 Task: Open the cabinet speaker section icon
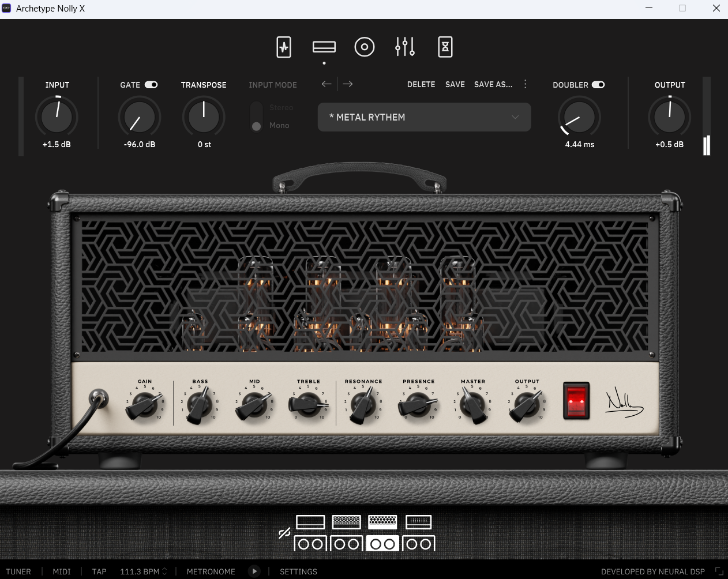365,47
